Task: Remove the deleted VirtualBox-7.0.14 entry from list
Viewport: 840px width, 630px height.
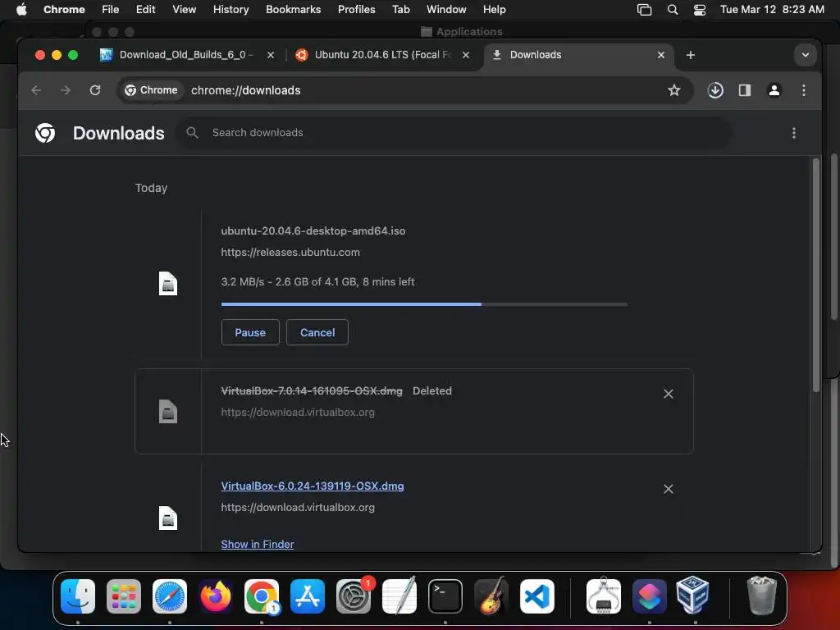Action: (668, 394)
